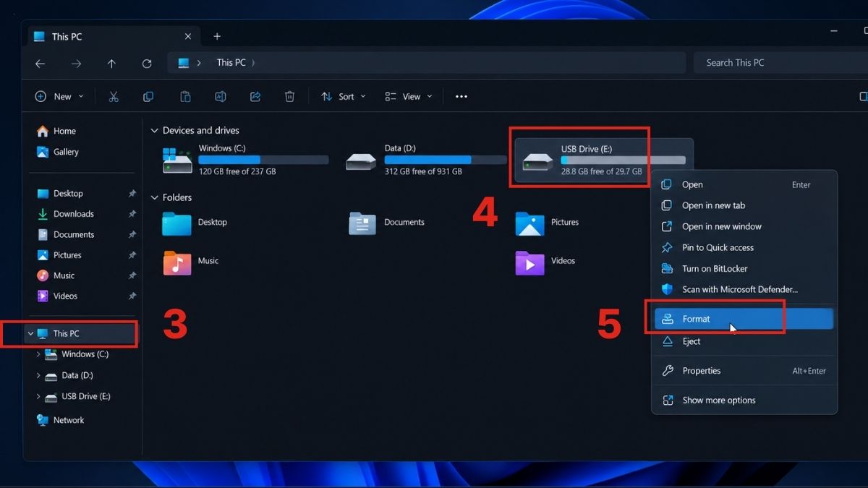Open the Sort dropdown menu
This screenshot has height=488, width=868.
(x=344, y=96)
